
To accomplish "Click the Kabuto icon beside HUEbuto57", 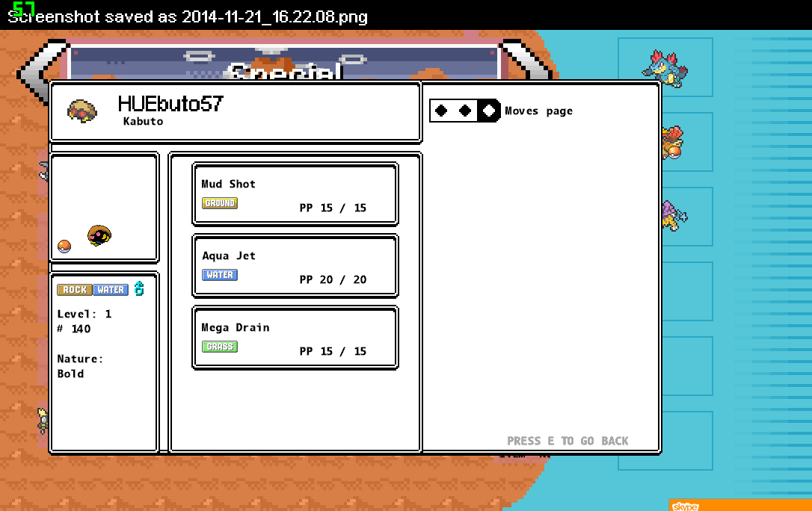I will point(82,111).
